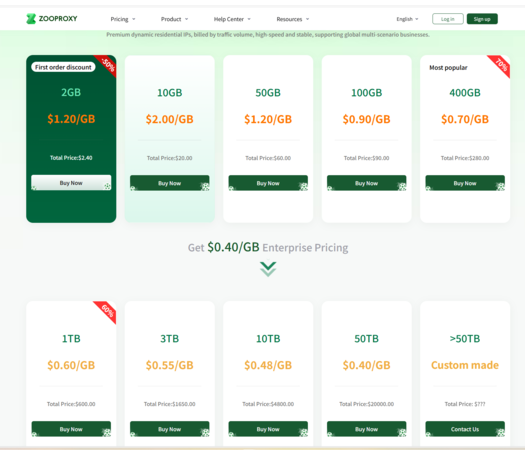Click the ZooProxy logo icon
Screen dimensions: 525x450
31,19
